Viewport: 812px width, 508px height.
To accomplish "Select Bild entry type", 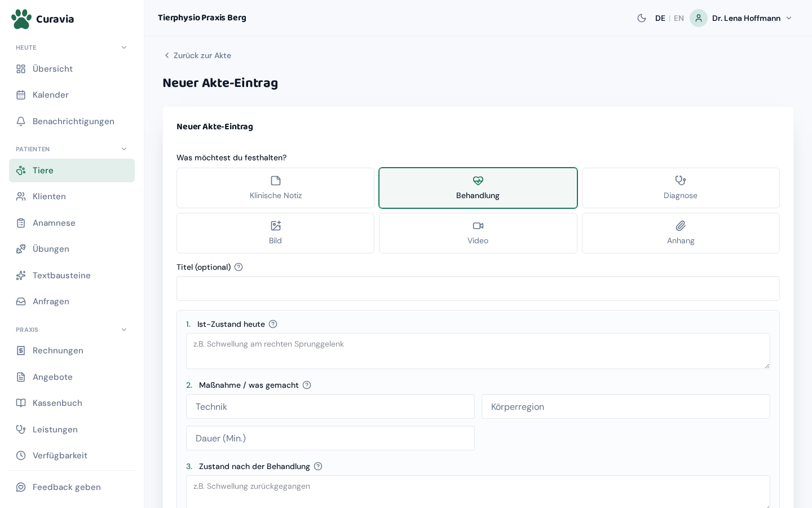I will click(x=275, y=233).
